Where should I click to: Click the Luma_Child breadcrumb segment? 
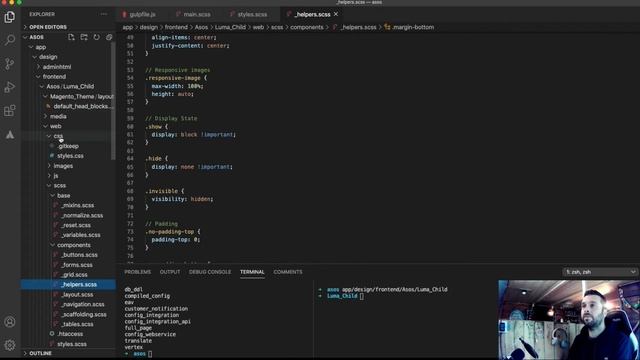click(230, 27)
